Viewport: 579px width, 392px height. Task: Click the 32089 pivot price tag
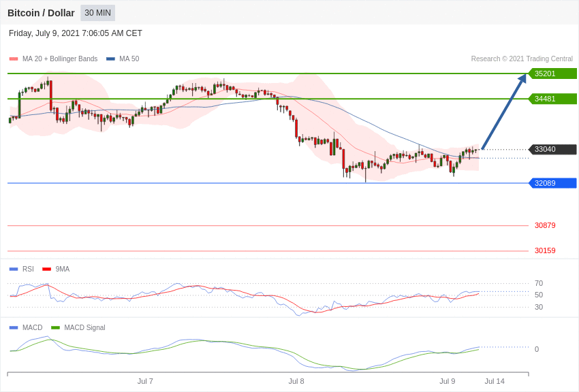click(x=552, y=183)
